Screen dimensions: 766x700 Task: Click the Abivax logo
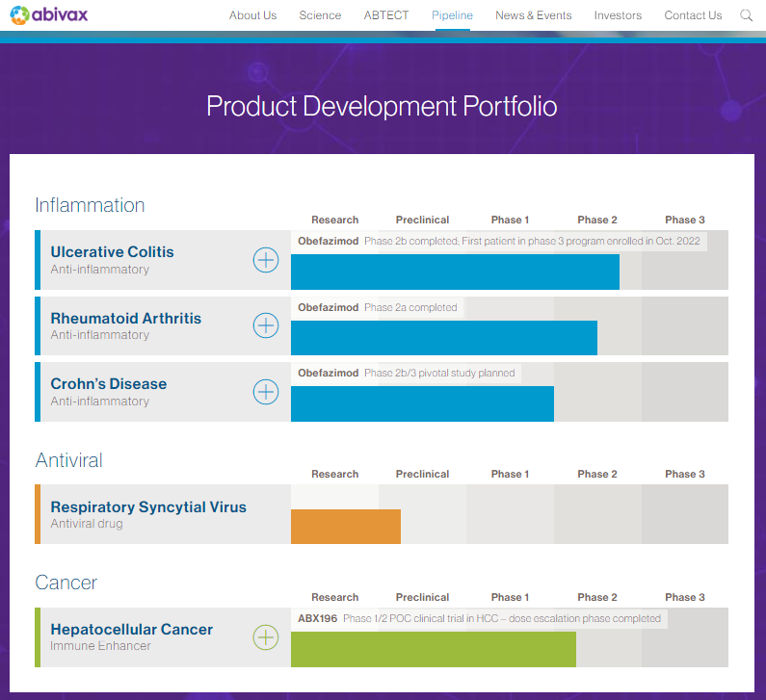click(49, 15)
